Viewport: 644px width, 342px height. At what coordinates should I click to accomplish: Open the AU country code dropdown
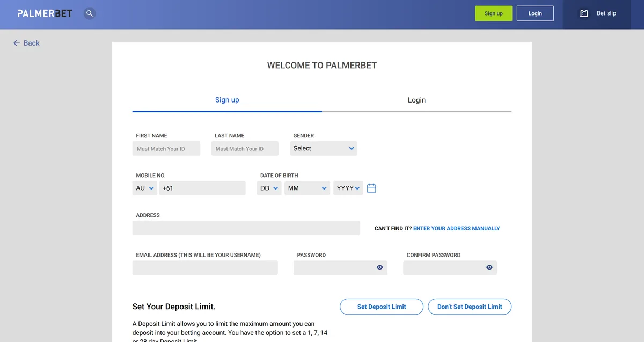tap(144, 188)
